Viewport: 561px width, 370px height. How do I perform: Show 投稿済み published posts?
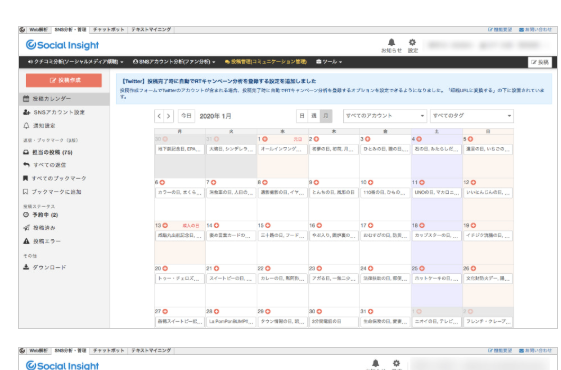(x=39, y=228)
